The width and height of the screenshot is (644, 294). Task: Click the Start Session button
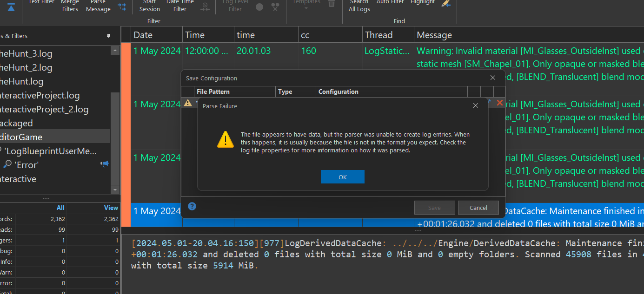pyautogui.click(x=150, y=5)
